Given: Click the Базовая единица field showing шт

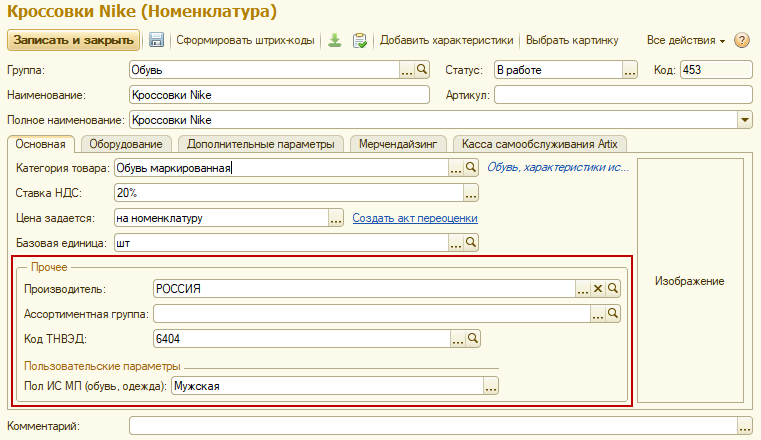Looking at the screenshot, I should 281,243.
